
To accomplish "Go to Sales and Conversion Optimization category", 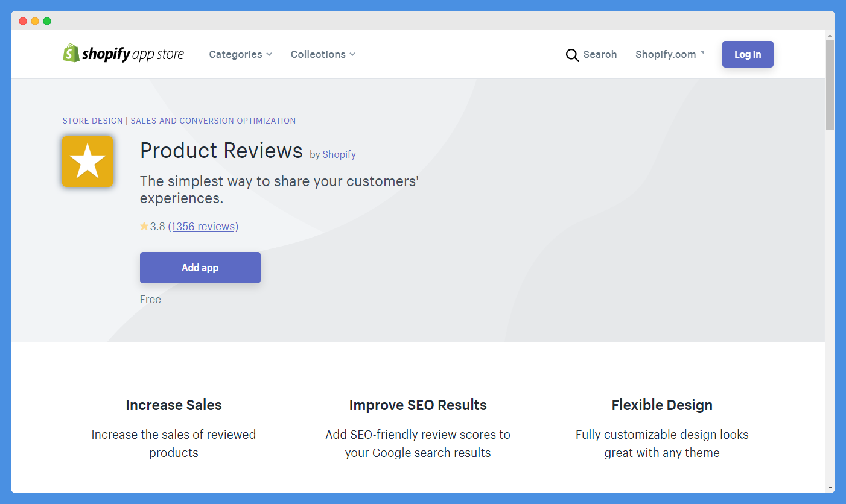I will [x=213, y=121].
